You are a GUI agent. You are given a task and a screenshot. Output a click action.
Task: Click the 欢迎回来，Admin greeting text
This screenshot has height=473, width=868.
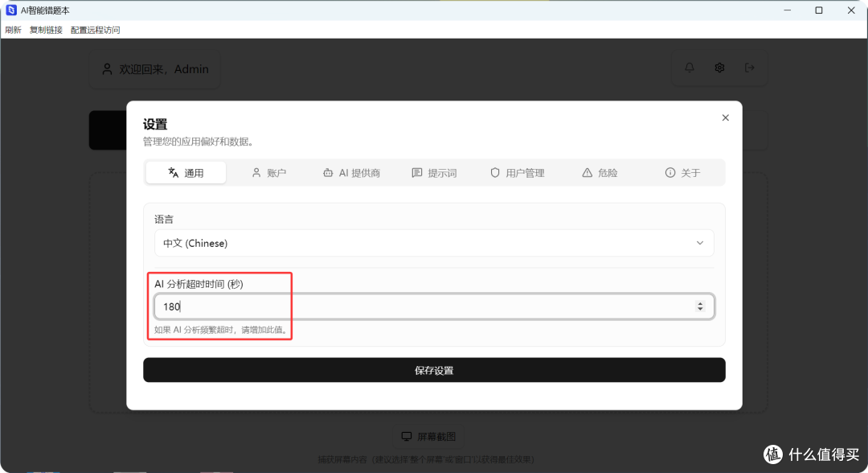coord(164,69)
